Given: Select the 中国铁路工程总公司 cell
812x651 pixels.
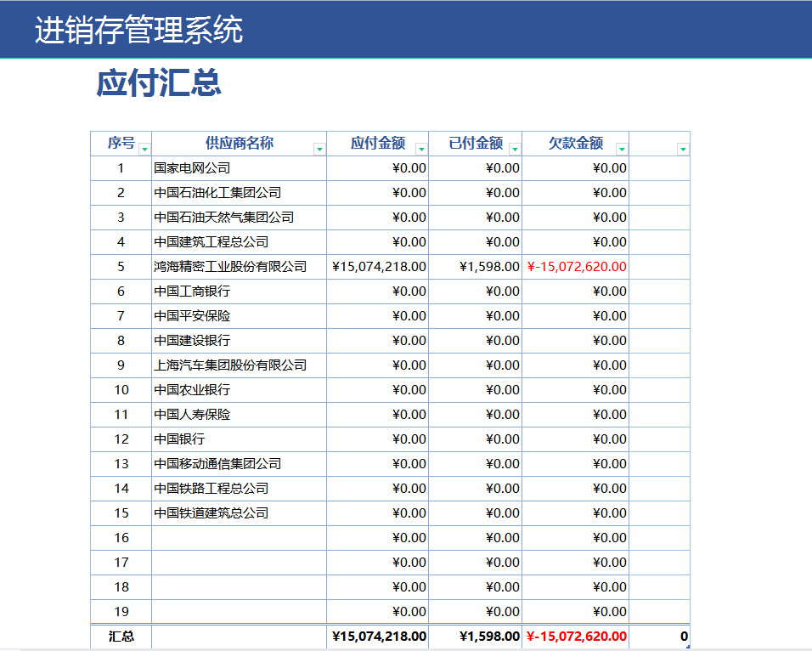Looking at the screenshot, I should tap(240, 488).
